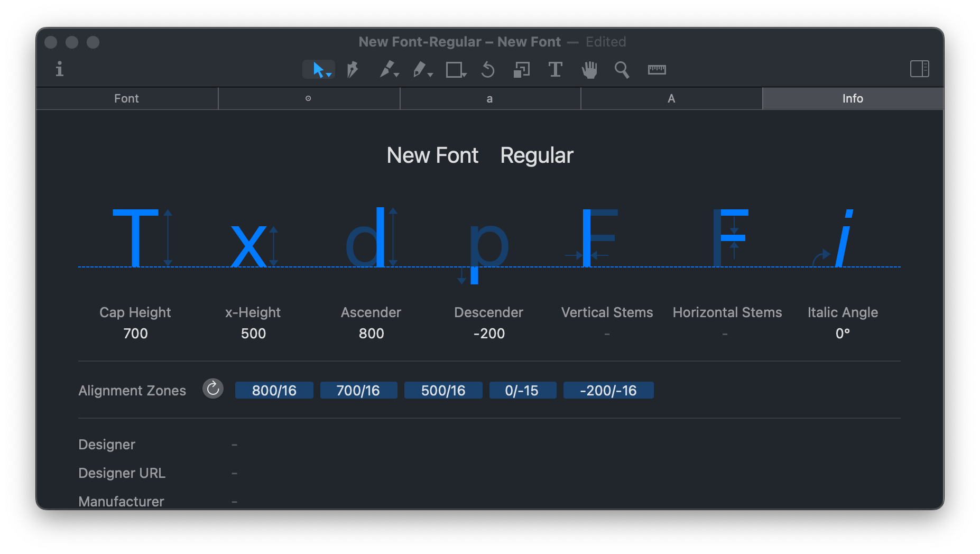Select the Pencil tool
980x554 pixels.
coord(389,69)
